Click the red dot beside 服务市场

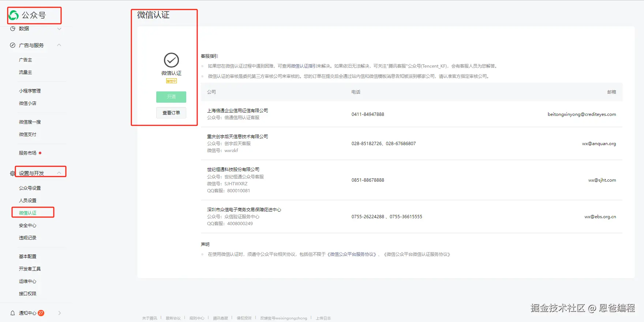click(x=40, y=153)
